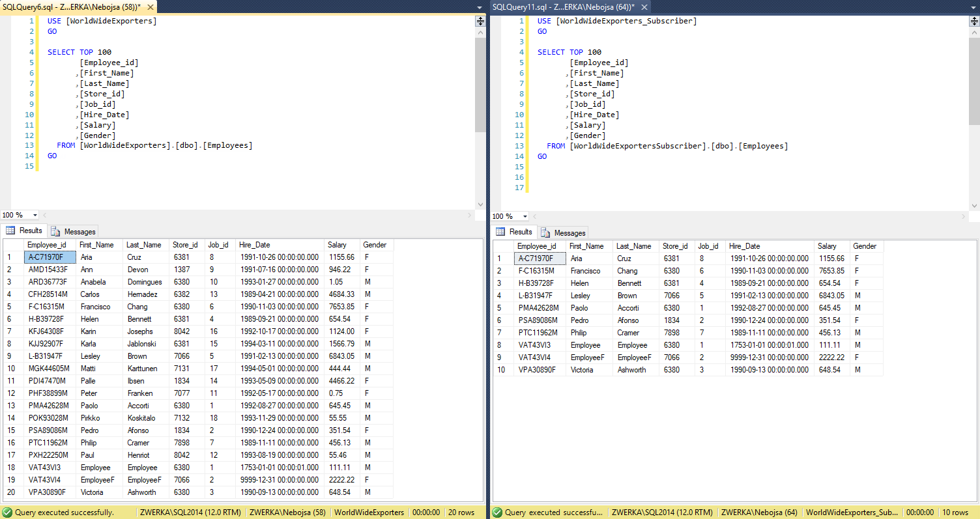Image resolution: width=980 pixels, height=519 pixels.
Task: Select cell Jablonski in left results
Action: pyautogui.click(x=146, y=344)
